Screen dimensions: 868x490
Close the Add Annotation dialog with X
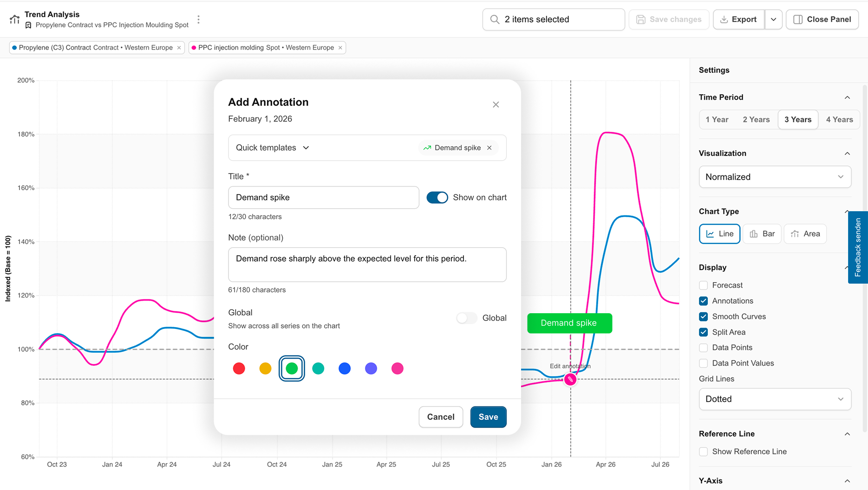(x=496, y=104)
